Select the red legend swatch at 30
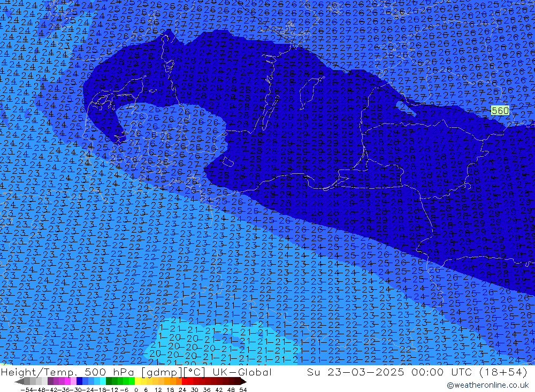Viewport: 535px width, 392px height. (196, 381)
